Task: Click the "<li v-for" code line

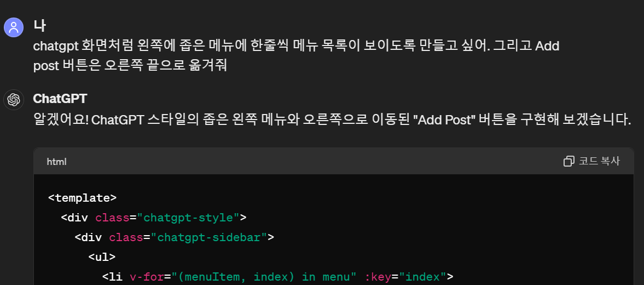Action: [x=277, y=277]
